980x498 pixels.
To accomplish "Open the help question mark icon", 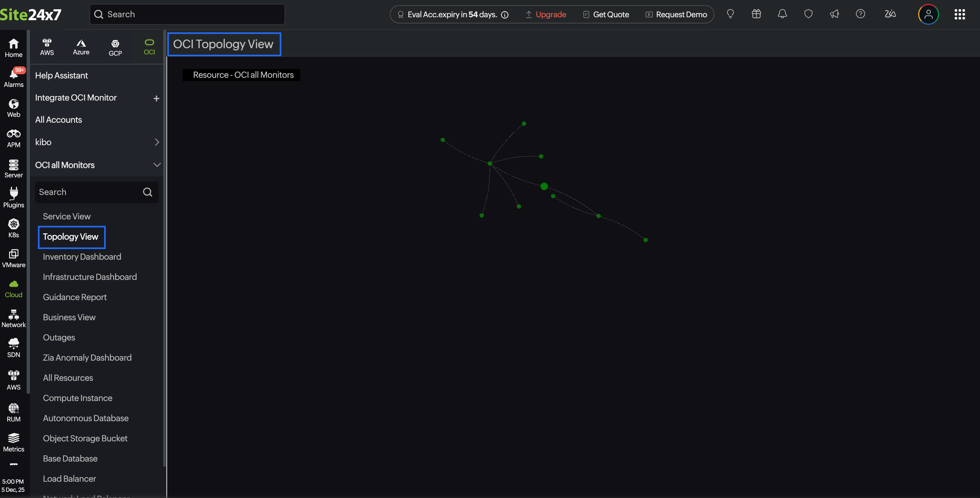I will point(860,14).
